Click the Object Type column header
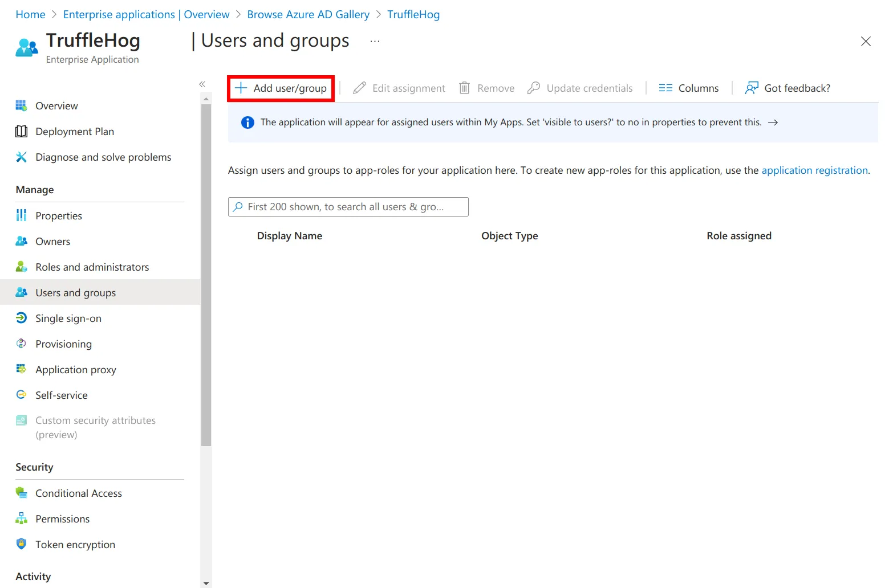The height and width of the screenshot is (588, 893). pyautogui.click(x=510, y=236)
